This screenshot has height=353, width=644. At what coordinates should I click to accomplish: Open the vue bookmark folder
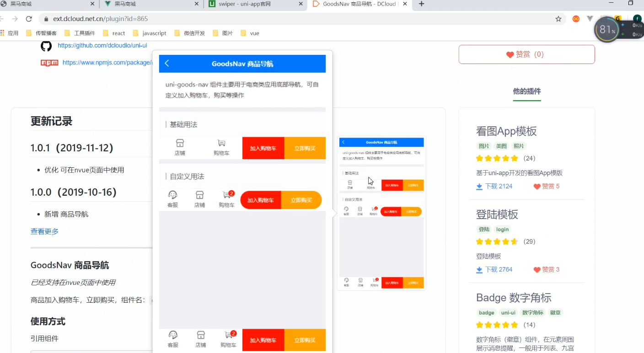[x=250, y=33]
